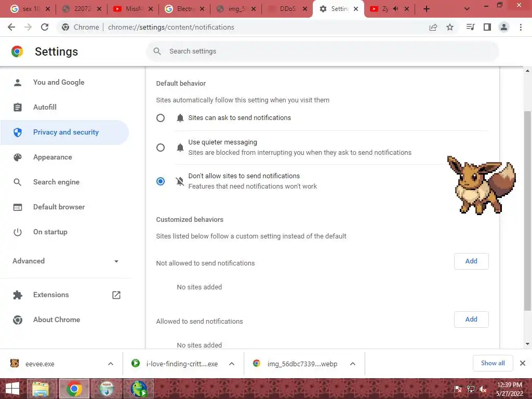
Task: Click the Action Center flag tray icon
Action: click(458, 390)
